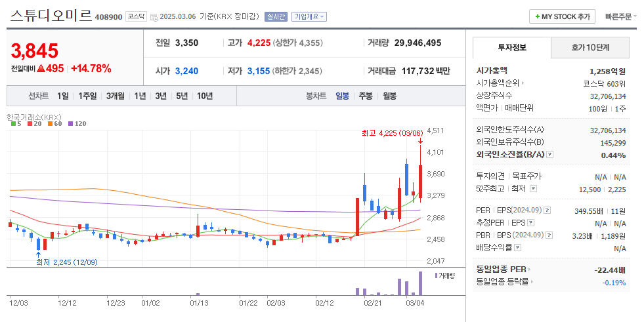Click the 코스닥 market label

click(137, 16)
